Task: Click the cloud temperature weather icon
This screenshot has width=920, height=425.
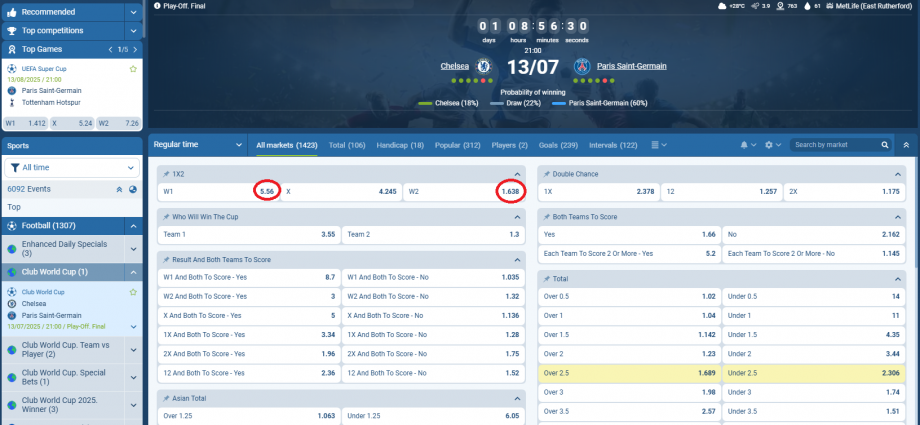Action: point(721,6)
